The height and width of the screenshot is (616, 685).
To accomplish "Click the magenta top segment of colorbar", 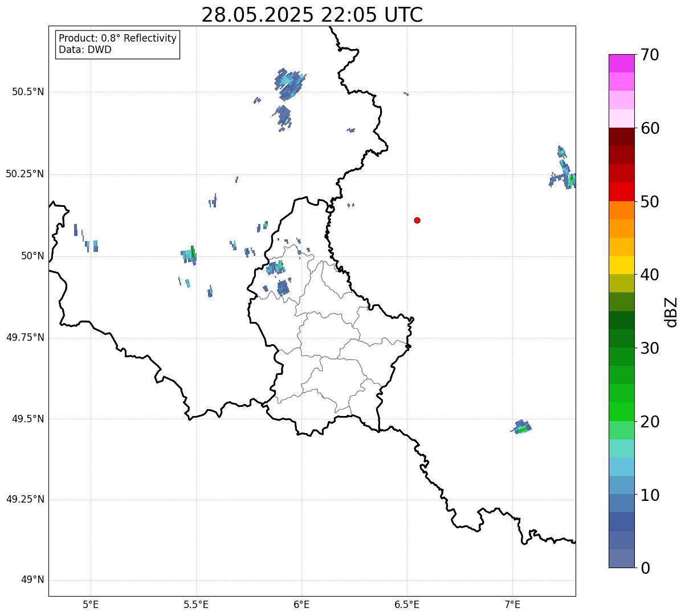I will (621, 63).
